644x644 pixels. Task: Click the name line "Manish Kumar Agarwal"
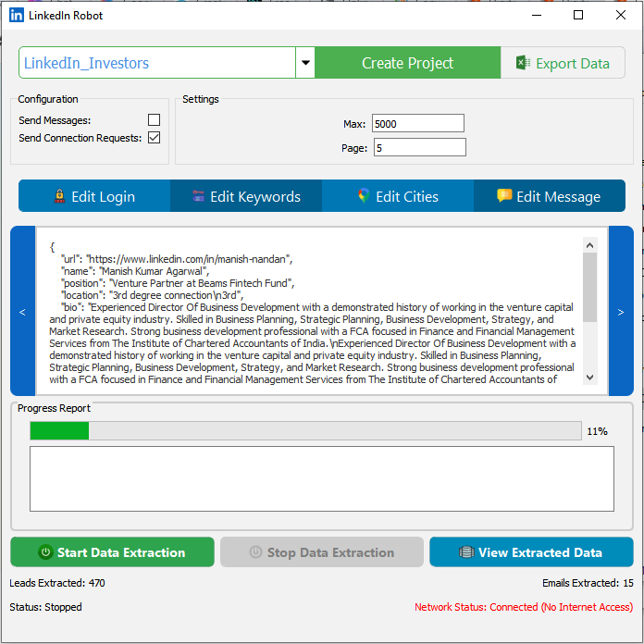coord(135,271)
